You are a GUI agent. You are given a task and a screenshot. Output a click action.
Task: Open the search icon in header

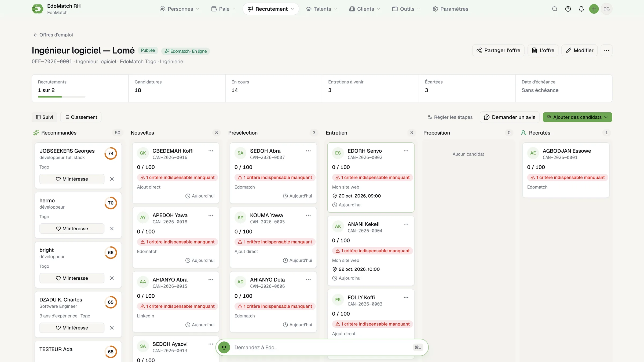coord(555,9)
